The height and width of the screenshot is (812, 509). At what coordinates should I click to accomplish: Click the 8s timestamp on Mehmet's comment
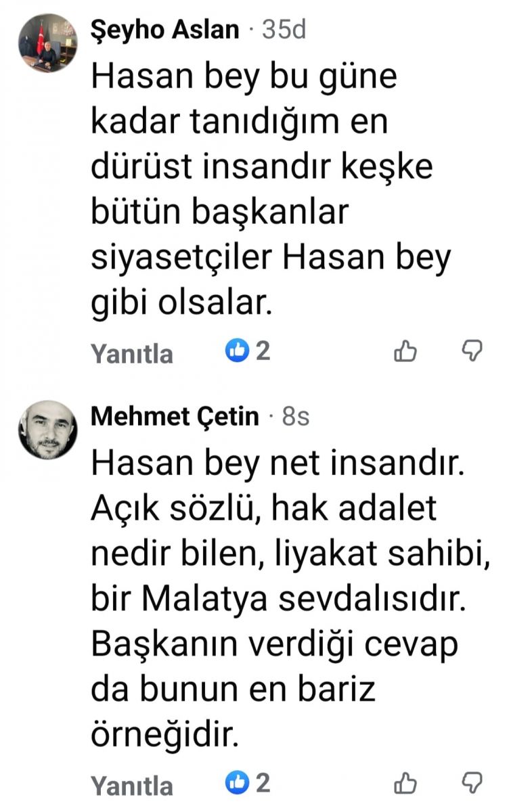point(295,418)
